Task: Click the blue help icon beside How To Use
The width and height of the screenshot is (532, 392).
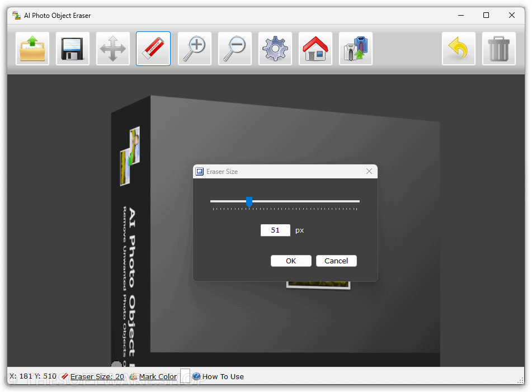Action: coord(196,376)
